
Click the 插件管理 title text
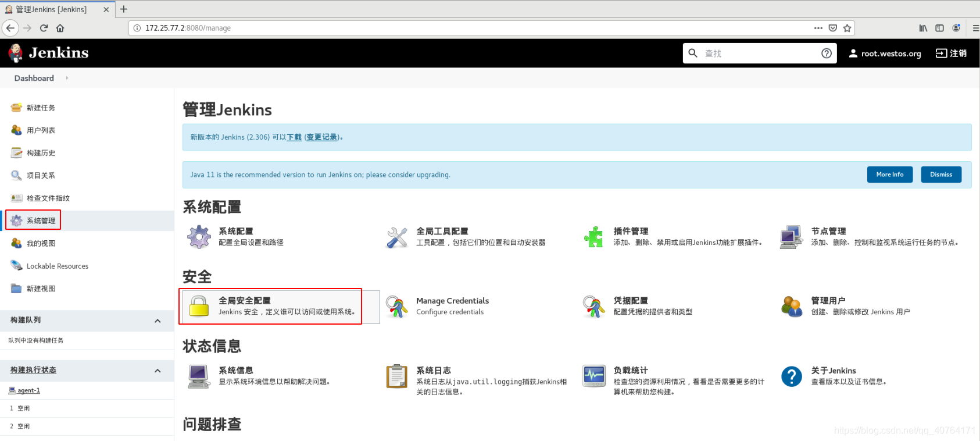tap(631, 231)
